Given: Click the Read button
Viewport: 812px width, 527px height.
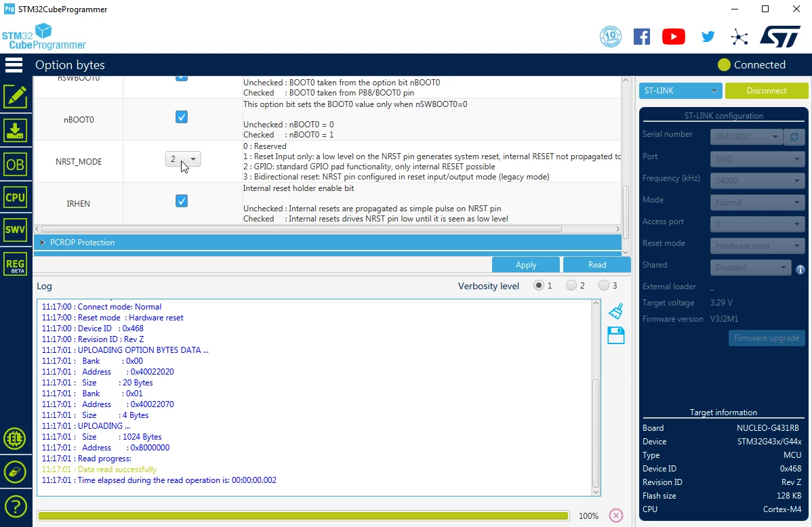Looking at the screenshot, I should [x=596, y=265].
